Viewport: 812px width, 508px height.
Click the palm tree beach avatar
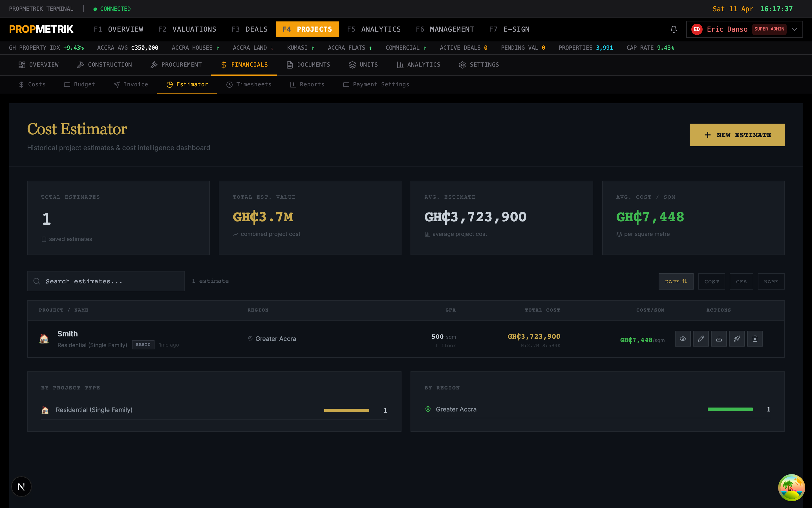coord(791,487)
